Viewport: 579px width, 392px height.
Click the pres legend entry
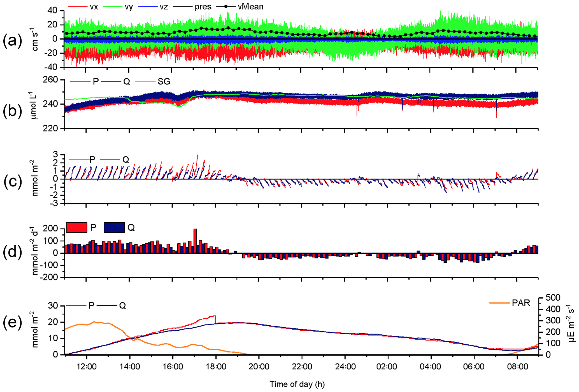(x=203, y=7)
